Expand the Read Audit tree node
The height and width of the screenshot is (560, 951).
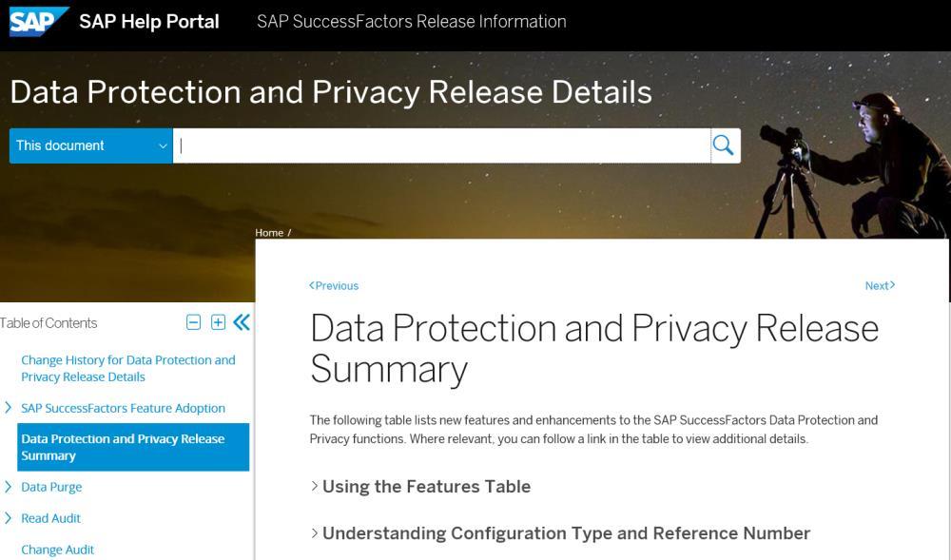coord(8,518)
